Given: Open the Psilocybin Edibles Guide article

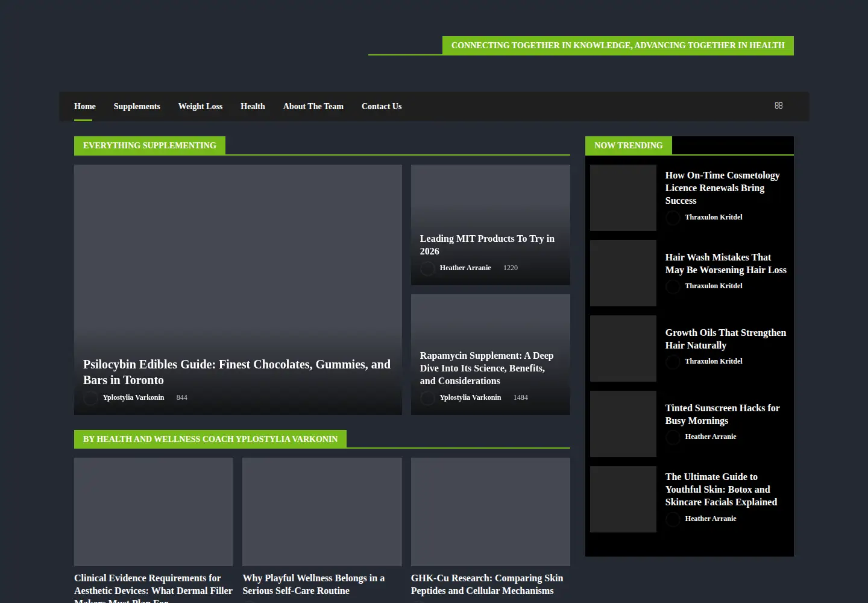Looking at the screenshot, I should coord(237,372).
